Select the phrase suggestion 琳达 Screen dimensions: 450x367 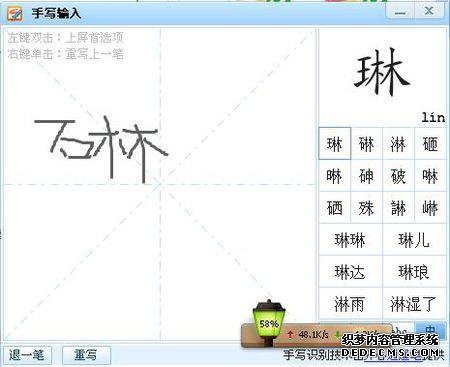click(x=350, y=272)
